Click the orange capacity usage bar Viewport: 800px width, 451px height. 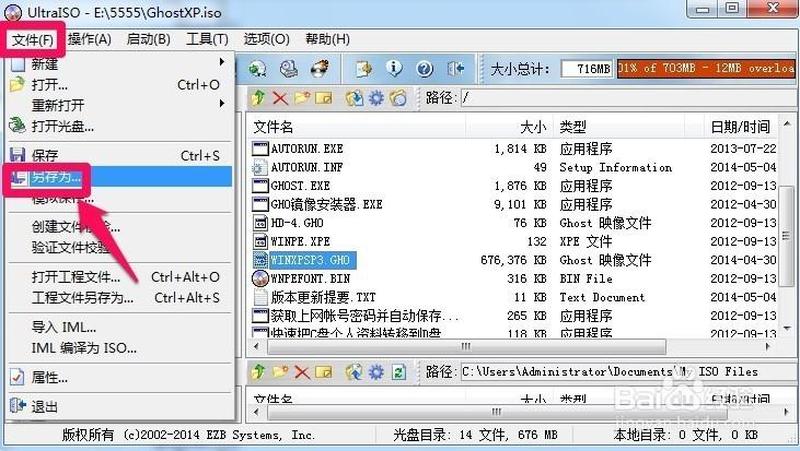point(706,68)
